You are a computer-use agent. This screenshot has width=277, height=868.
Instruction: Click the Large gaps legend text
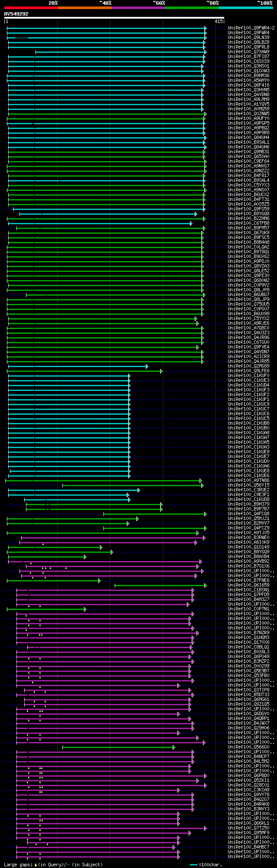53,864
